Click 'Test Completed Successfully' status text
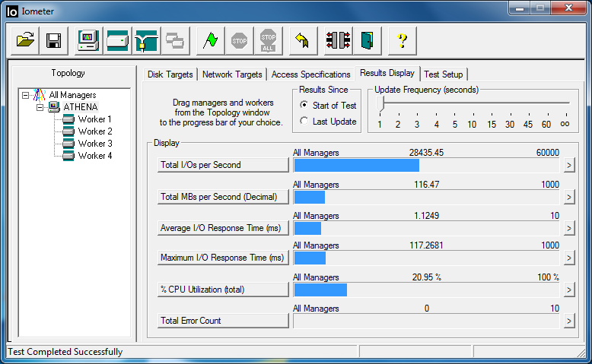 pos(65,352)
